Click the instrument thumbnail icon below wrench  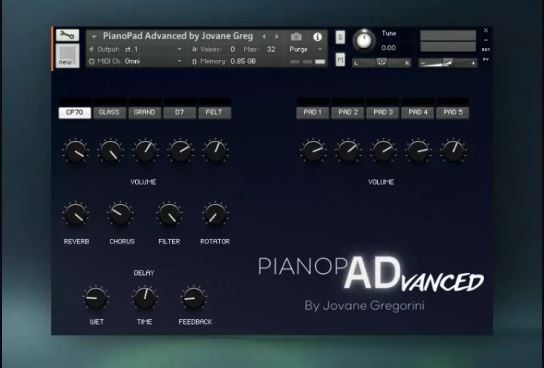[67, 55]
